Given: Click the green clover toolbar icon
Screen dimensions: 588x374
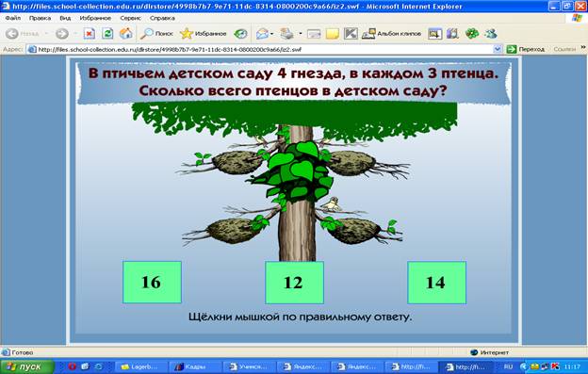Looking at the screenshot, I should 472,34.
